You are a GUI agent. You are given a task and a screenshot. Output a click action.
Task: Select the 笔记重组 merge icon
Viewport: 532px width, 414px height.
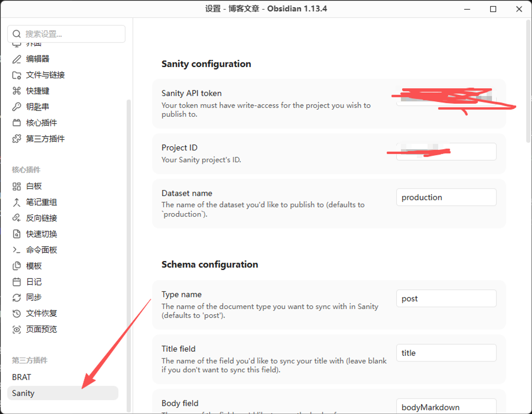click(x=17, y=202)
